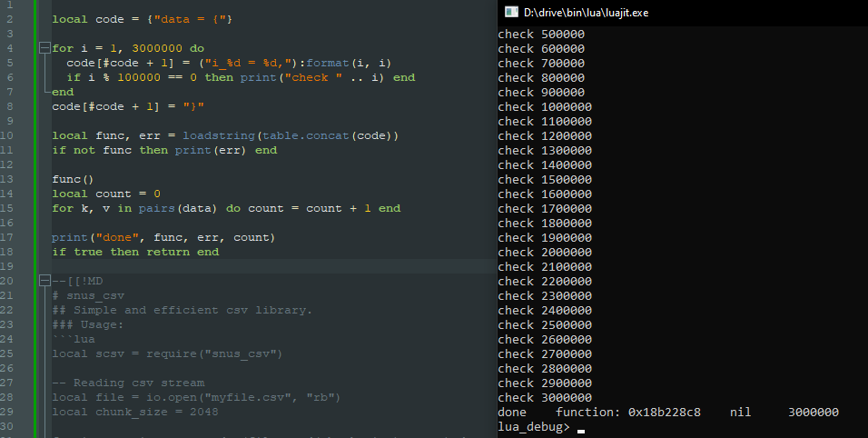Click line number 17 in gutter
Screen dimensions: 868x438
[x=7, y=237]
